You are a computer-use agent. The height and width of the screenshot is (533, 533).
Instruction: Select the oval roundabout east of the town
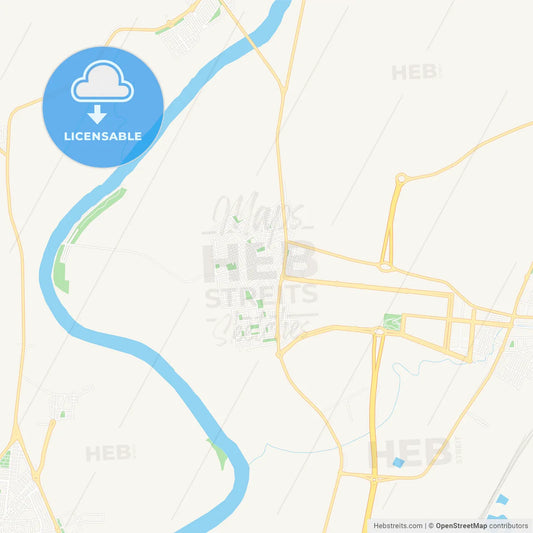[385, 268]
